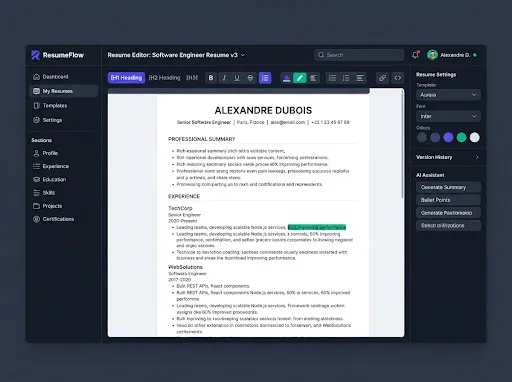
Task: Toggle strikethrough formatting
Action: click(250, 78)
